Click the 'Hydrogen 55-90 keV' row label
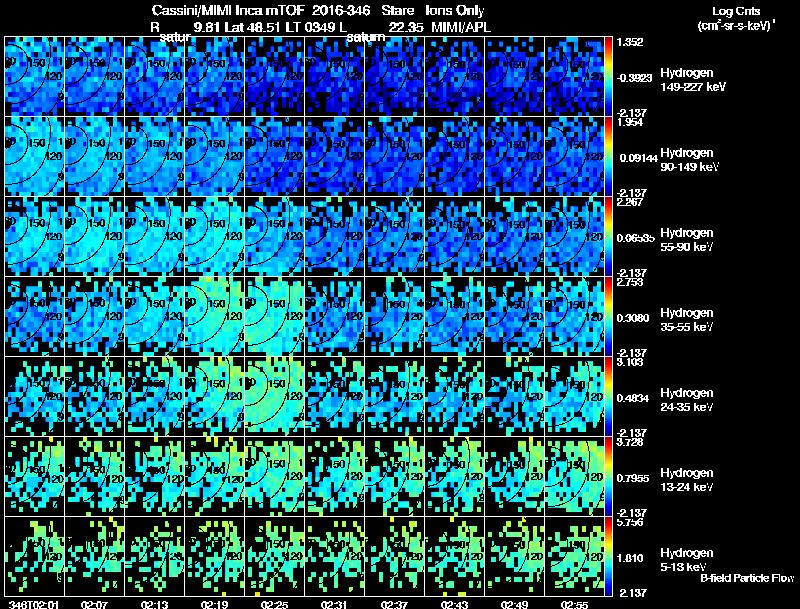800x609 pixels. coord(687,240)
